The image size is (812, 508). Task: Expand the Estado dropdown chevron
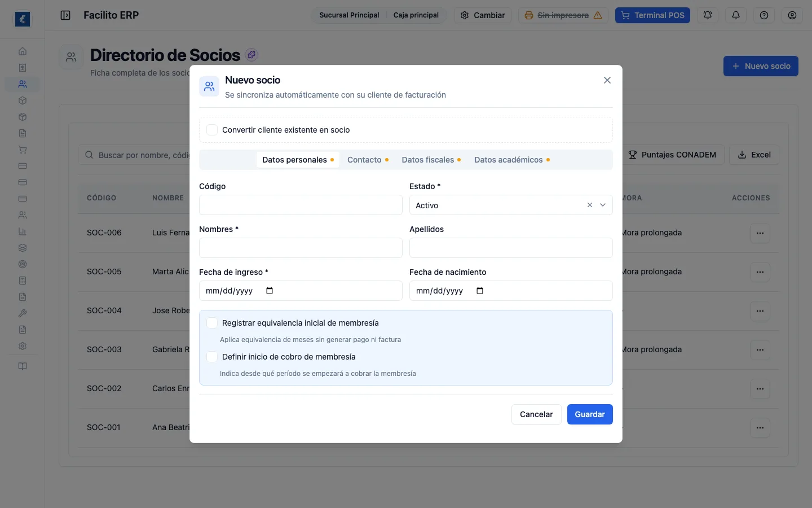click(x=603, y=205)
